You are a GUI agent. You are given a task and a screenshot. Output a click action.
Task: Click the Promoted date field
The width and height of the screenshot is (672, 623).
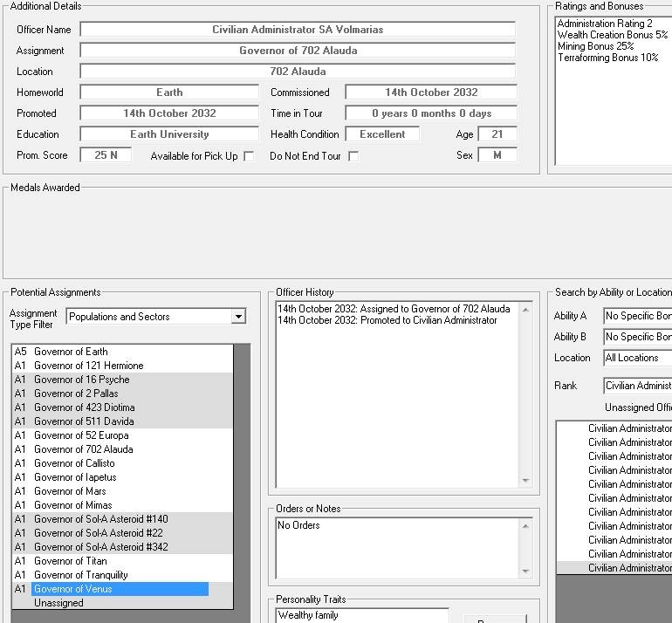[x=169, y=113]
